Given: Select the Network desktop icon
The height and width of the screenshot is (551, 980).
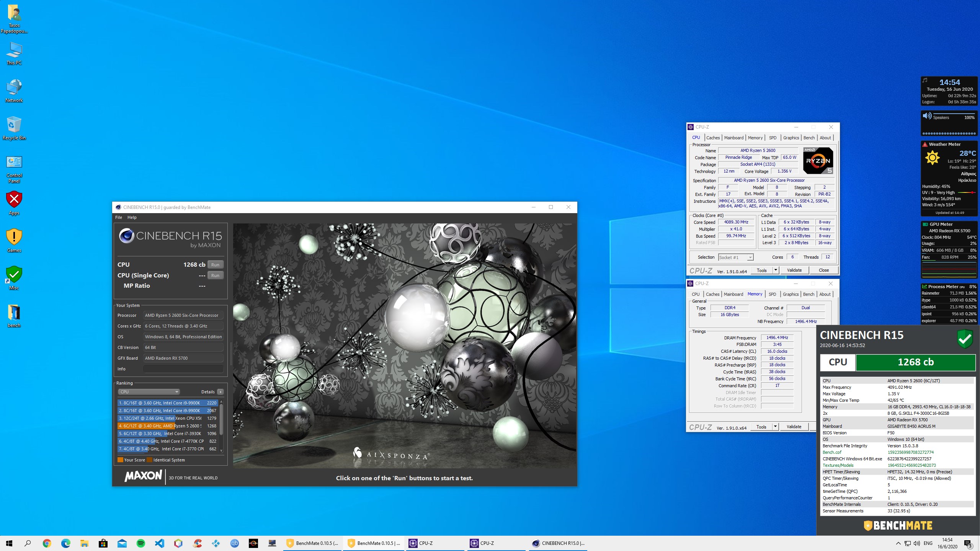Looking at the screenshot, I should pos(14,91).
